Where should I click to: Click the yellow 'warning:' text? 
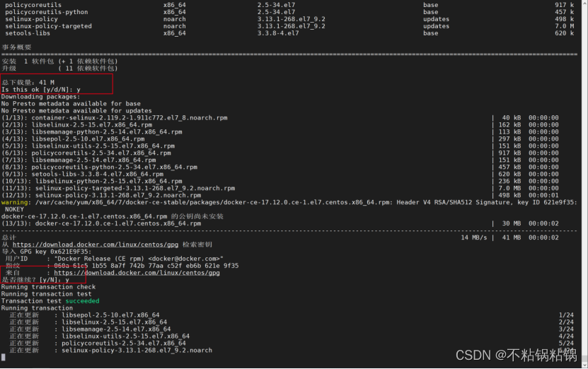(x=15, y=202)
